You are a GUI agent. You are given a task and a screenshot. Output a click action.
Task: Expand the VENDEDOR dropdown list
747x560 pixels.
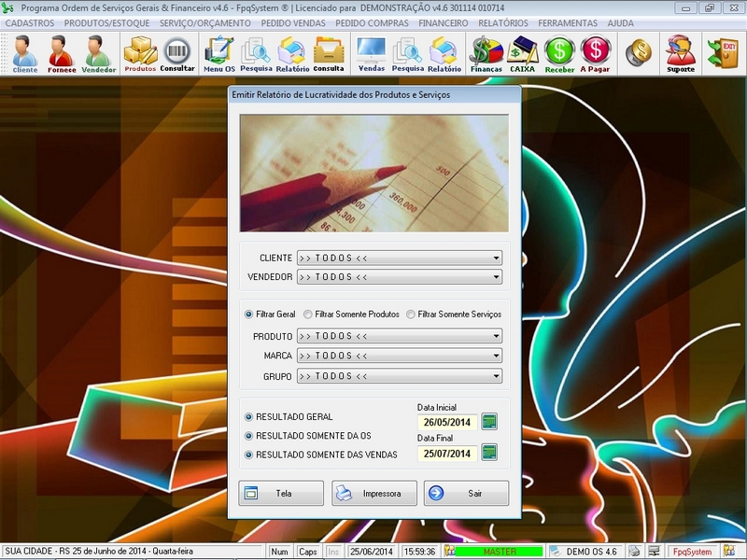496,277
